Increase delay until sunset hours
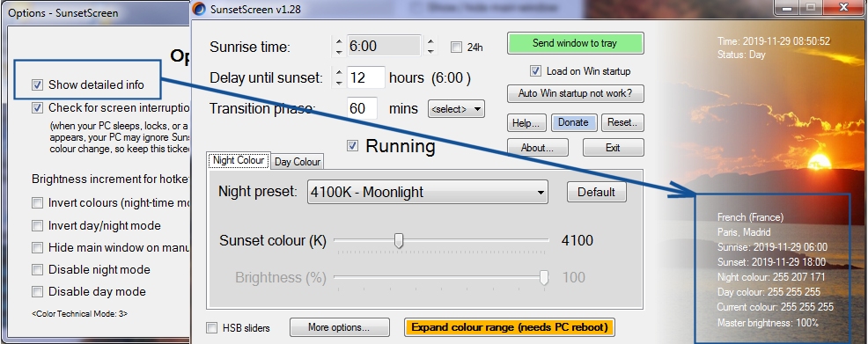 339,72
